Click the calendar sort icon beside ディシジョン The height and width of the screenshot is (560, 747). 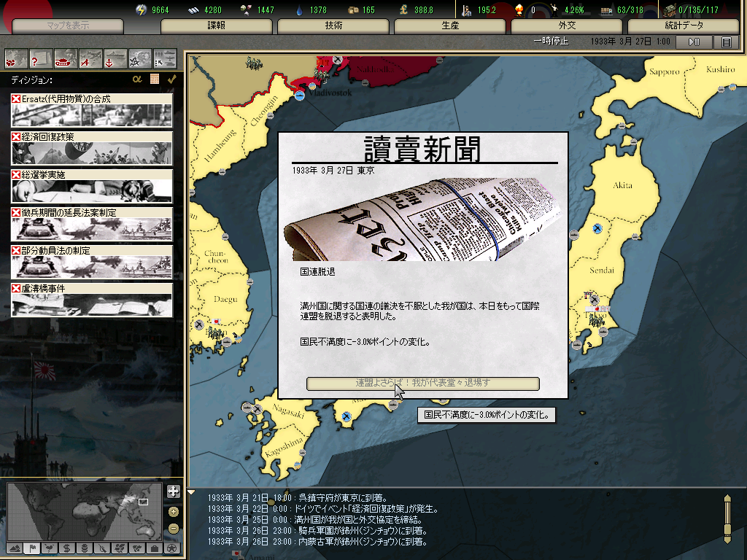click(155, 79)
